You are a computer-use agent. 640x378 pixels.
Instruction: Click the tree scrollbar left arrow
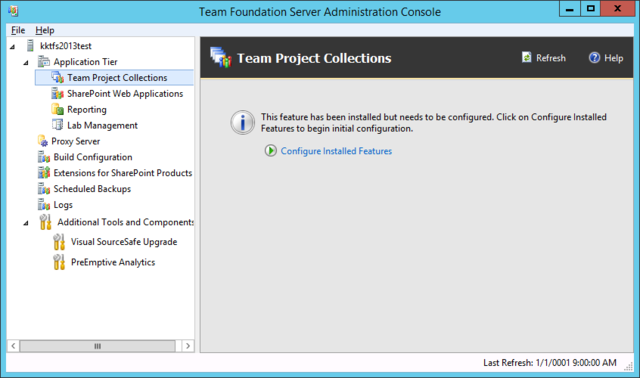pyautogui.click(x=13, y=346)
